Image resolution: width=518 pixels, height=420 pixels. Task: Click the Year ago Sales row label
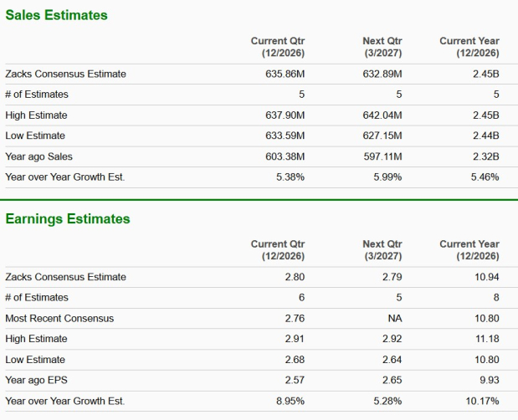coord(38,156)
